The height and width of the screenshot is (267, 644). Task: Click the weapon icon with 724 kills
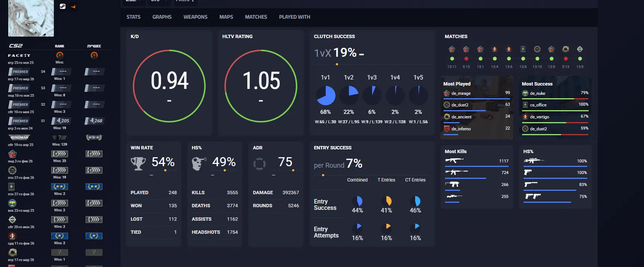pyautogui.click(x=456, y=172)
